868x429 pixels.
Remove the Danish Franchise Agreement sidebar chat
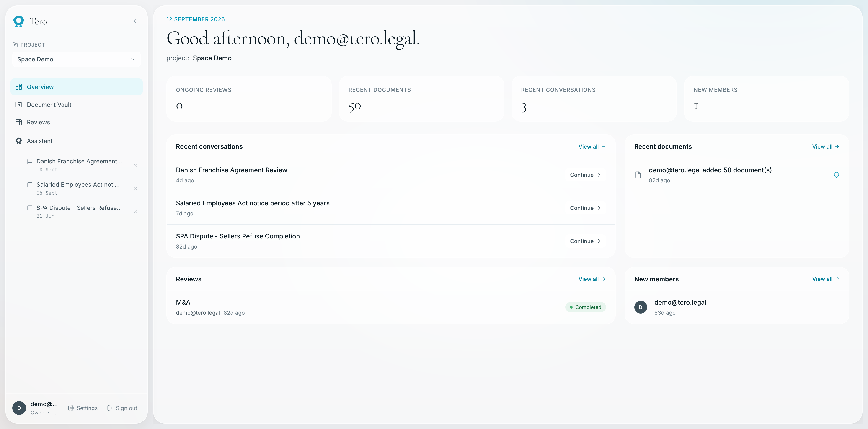(135, 165)
